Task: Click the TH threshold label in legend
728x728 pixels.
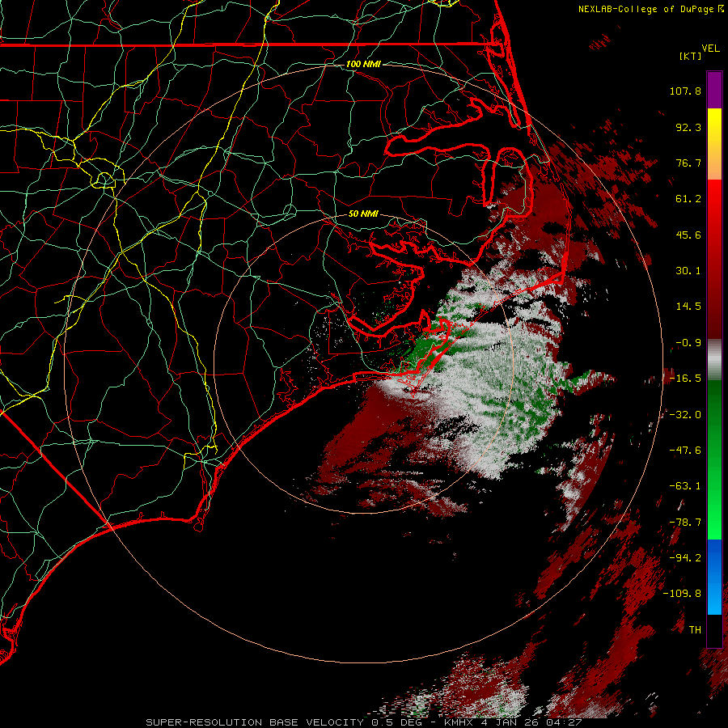Action: (695, 630)
